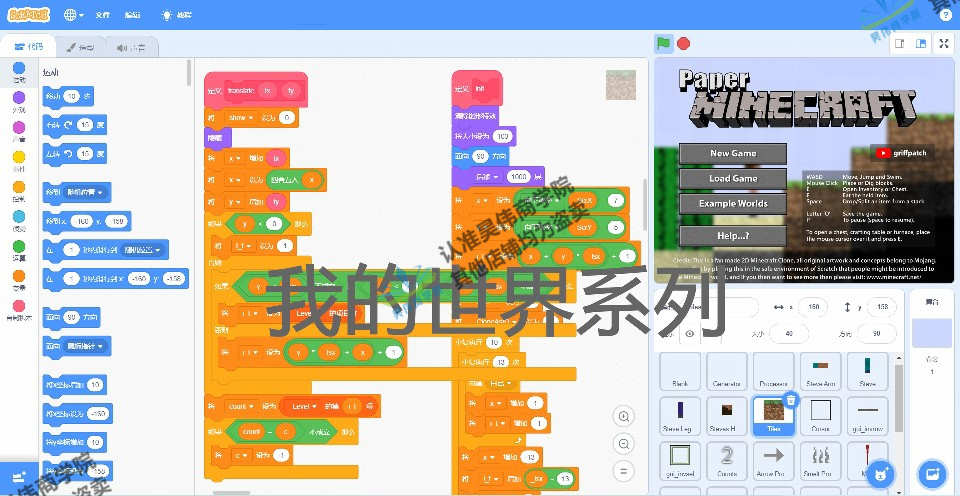Image resolution: width=960 pixels, height=496 pixels.
Task: Click the sprite x position field showing 150
Action: 814,307
